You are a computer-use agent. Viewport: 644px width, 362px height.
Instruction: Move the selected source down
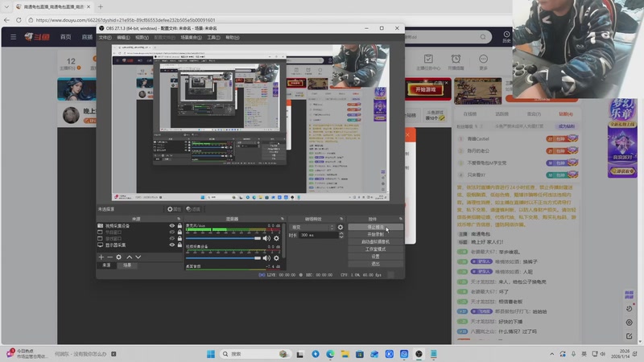138,257
